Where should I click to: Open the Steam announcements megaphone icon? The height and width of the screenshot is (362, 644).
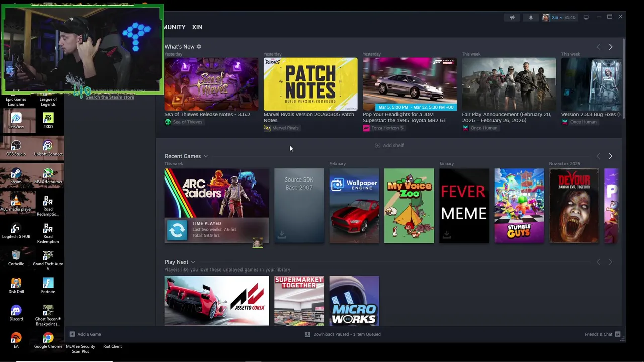(512, 17)
